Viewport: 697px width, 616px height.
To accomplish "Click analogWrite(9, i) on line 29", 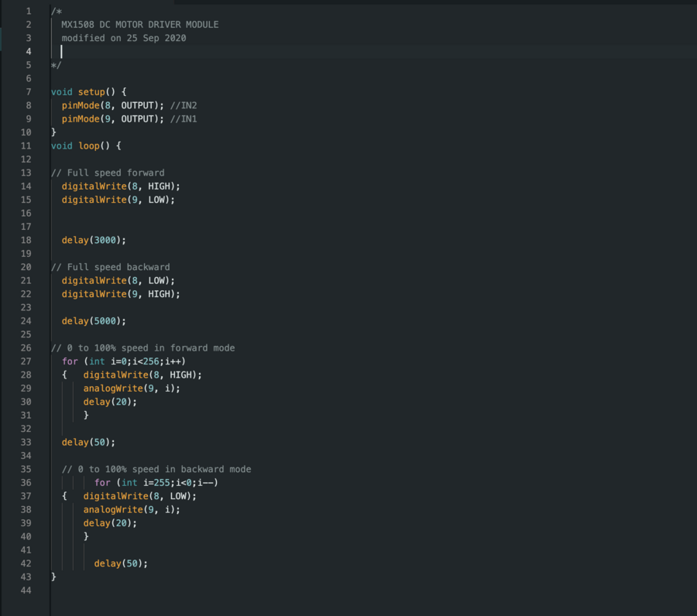I will click(132, 388).
